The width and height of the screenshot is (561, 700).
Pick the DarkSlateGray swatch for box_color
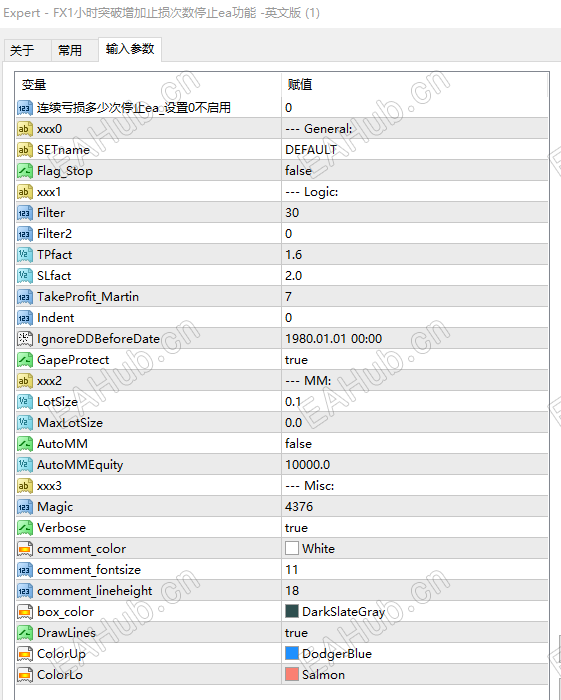pyautogui.click(x=292, y=611)
